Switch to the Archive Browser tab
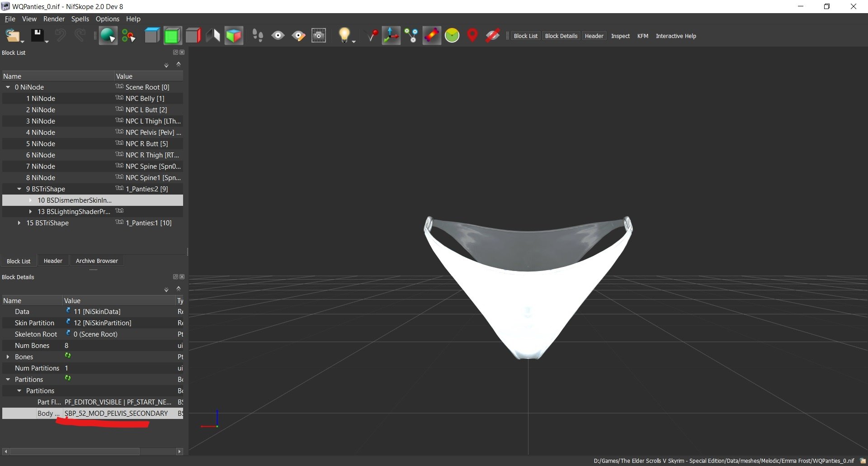The image size is (868, 466). pos(97,261)
